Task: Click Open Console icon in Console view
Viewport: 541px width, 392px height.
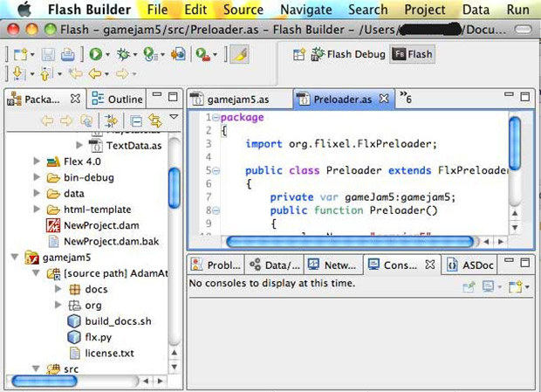Action: [516, 286]
